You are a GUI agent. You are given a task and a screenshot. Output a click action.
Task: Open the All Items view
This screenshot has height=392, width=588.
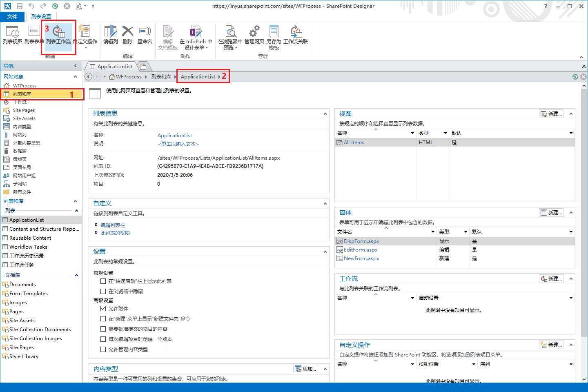(x=354, y=143)
